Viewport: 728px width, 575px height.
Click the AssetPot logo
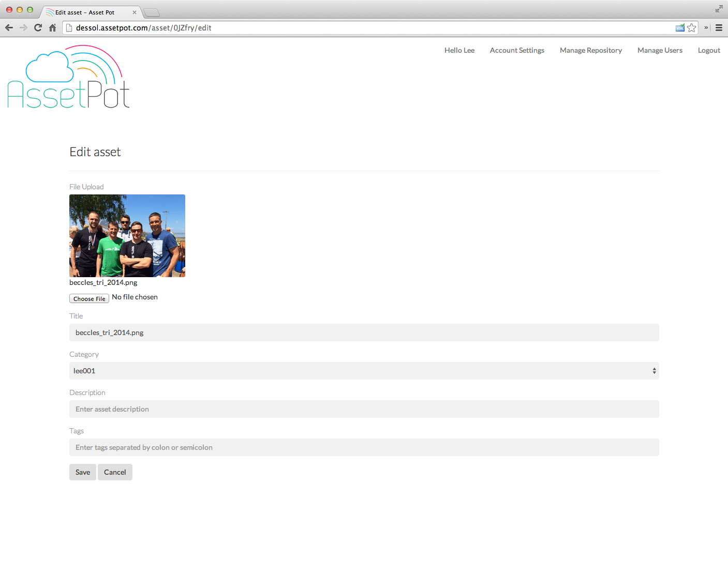(x=68, y=77)
